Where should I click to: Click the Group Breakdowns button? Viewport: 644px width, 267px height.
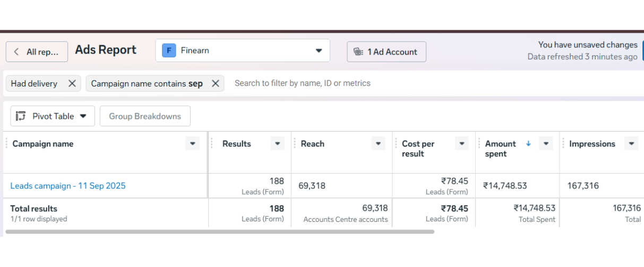click(x=145, y=116)
